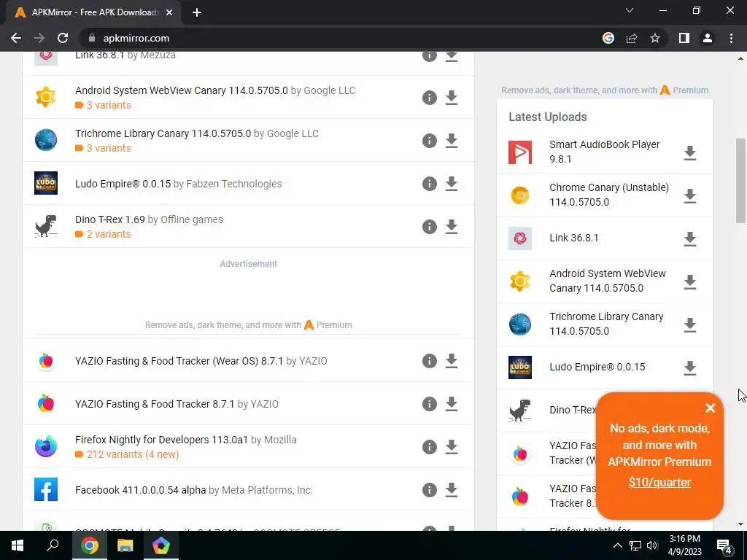
Task: Download Trichrome Library Canary in main list
Action: (451, 141)
